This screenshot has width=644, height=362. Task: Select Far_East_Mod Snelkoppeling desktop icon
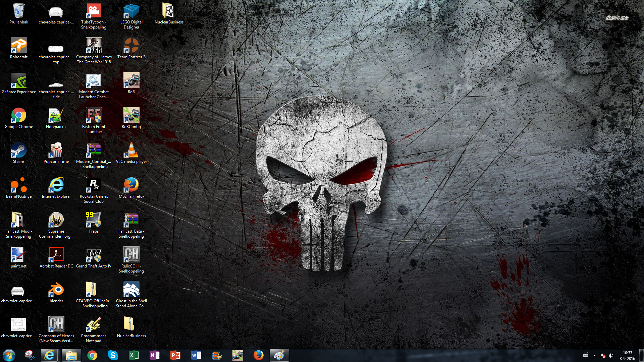point(19,225)
